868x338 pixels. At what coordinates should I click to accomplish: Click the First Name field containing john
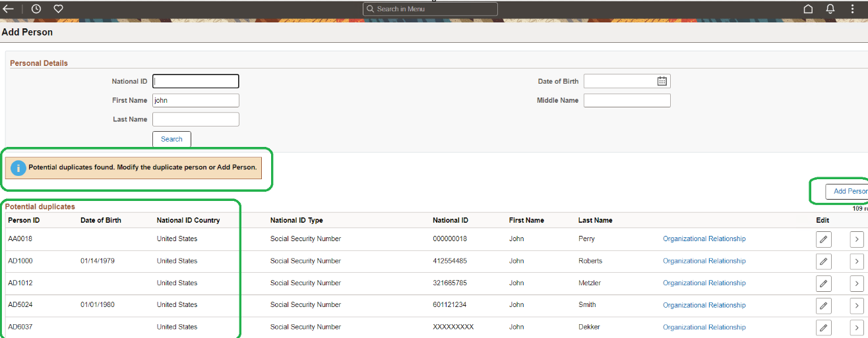196,100
